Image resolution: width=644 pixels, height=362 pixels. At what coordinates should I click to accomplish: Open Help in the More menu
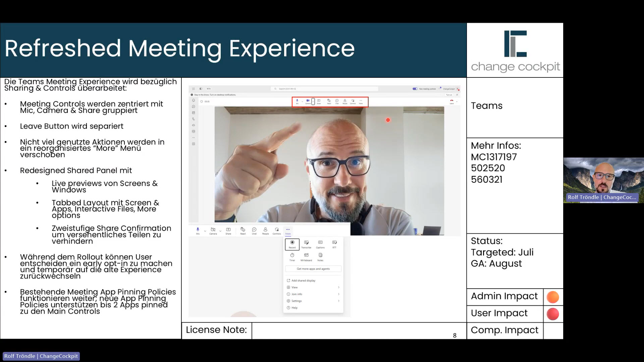[x=313, y=308]
